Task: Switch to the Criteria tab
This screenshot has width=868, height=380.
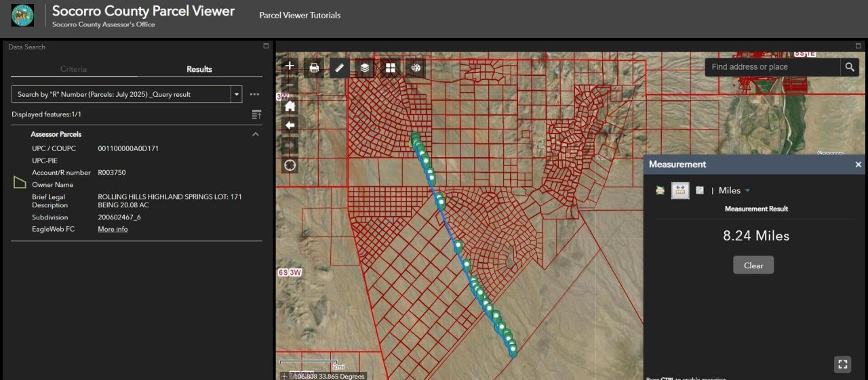Action: 73,69
